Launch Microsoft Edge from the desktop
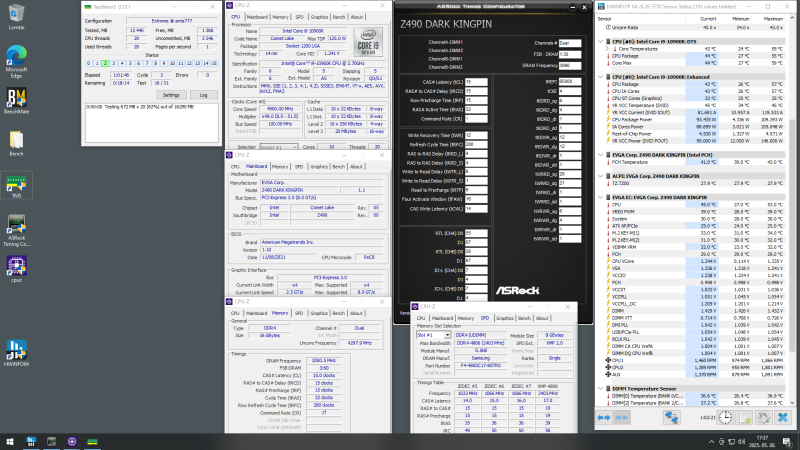The height and width of the screenshot is (450, 800). pos(16,62)
